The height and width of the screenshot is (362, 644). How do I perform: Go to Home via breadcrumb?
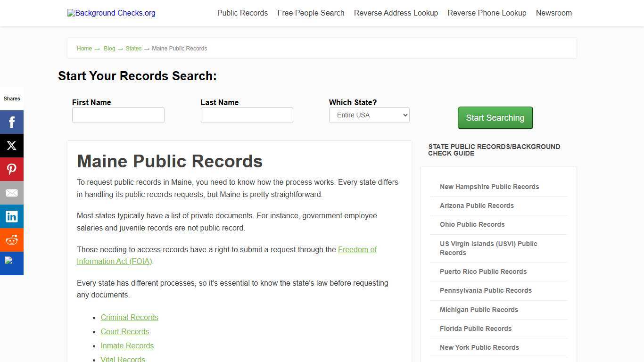84,48
